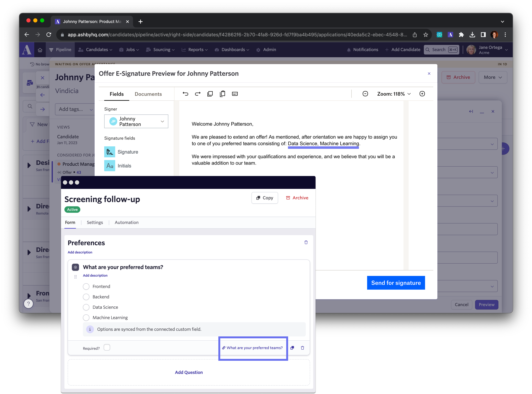
Task: Click the archive icon on screening form
Action: click(x=297, y=198)
